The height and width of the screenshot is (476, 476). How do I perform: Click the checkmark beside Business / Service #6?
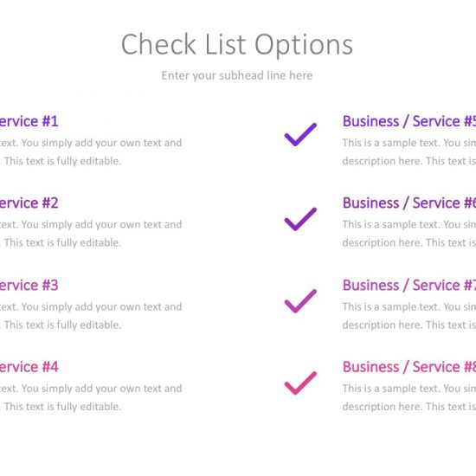(x=300, y=219)
